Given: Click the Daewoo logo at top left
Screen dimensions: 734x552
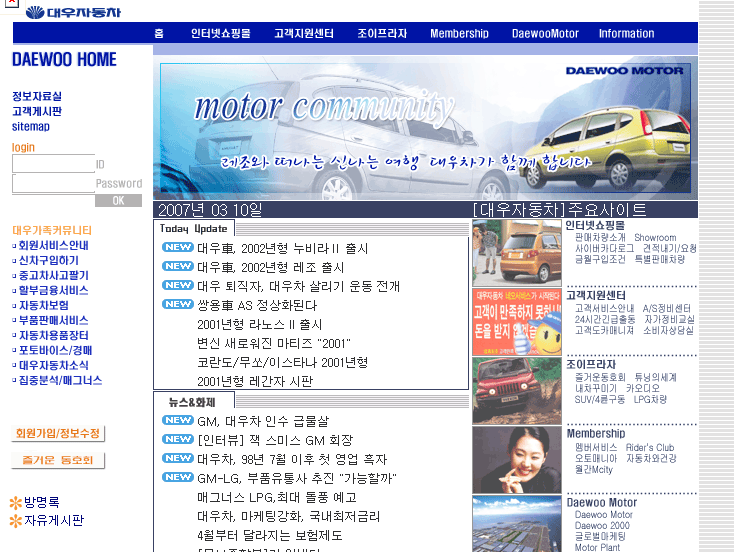Looking at the screenshot, I should 73,12.
